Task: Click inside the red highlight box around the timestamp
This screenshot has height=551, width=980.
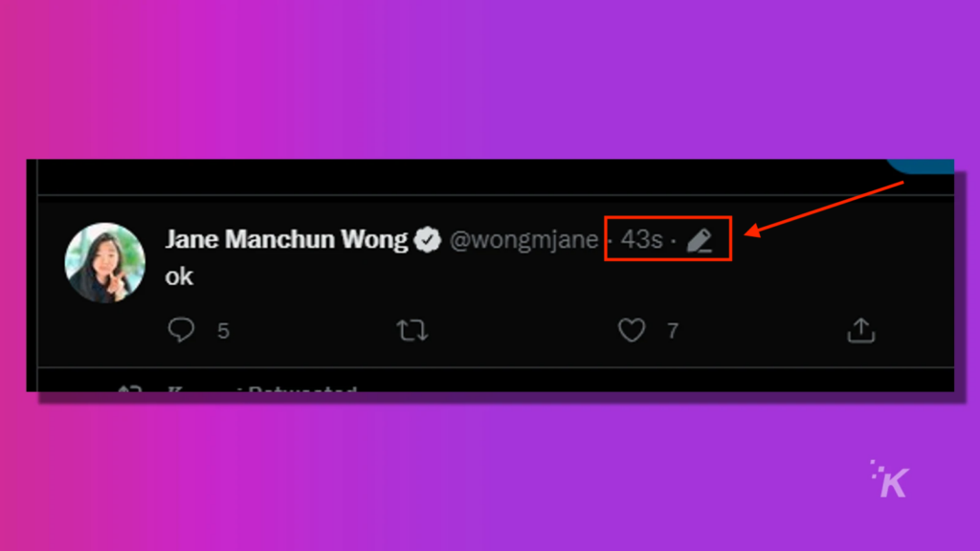Action: pyautogui.click(x=668, y=238)
